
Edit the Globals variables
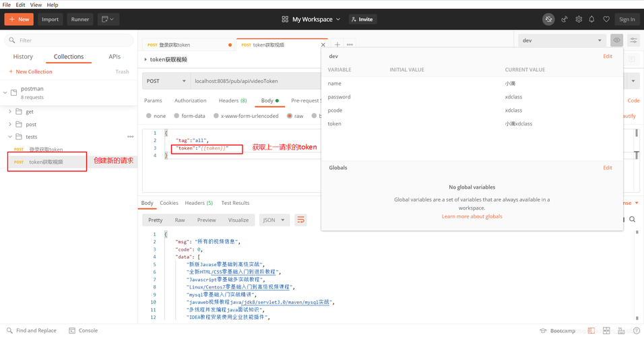(608, 168)
